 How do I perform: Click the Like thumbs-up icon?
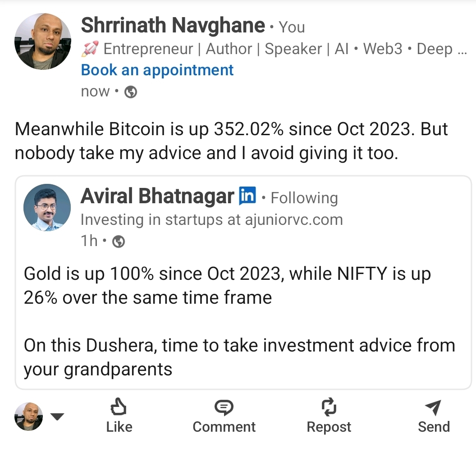pos(119,407)
